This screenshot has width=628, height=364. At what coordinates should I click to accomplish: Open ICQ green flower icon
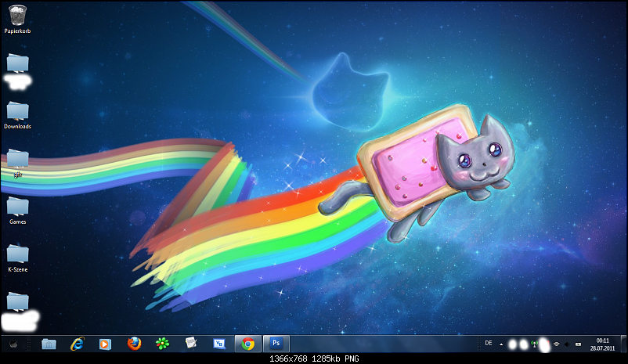[x=162, y=344]
